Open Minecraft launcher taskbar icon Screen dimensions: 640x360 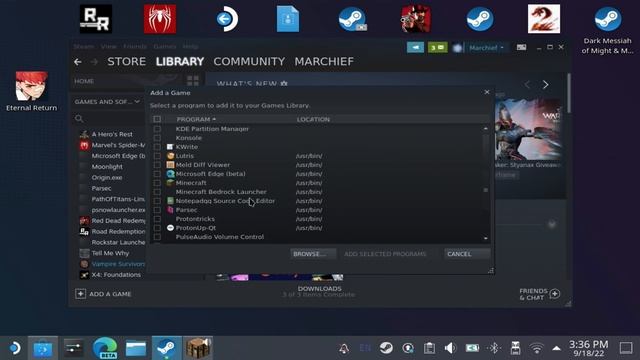tap(198, 348)
